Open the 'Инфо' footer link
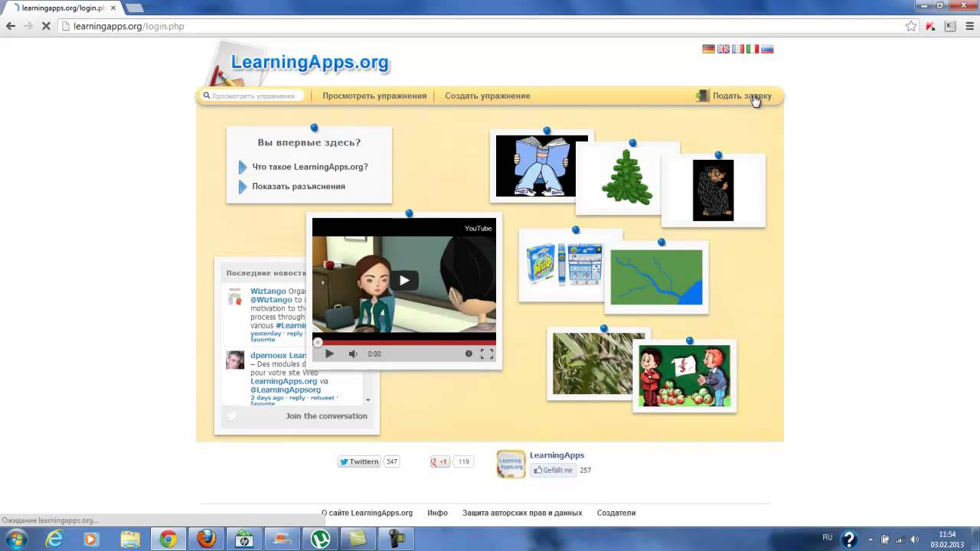Image resolution: width=980 pixels, height=551 pixels. click(437, 513)
